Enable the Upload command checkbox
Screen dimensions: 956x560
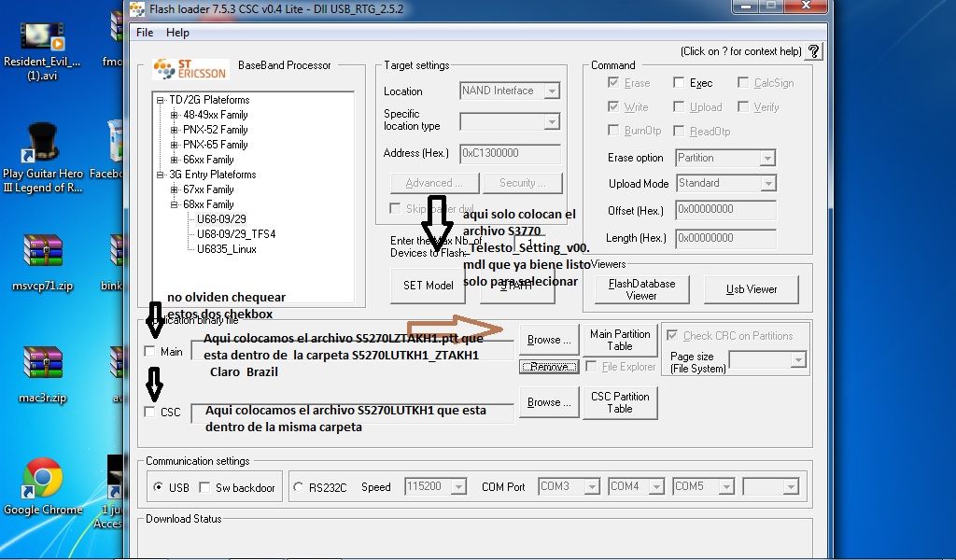point(679,106)
